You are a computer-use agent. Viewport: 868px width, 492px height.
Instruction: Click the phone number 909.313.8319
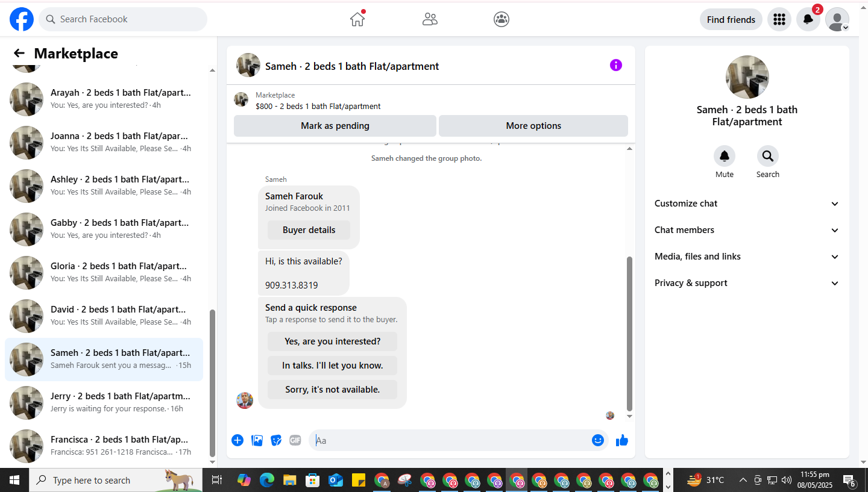(292, 285)
